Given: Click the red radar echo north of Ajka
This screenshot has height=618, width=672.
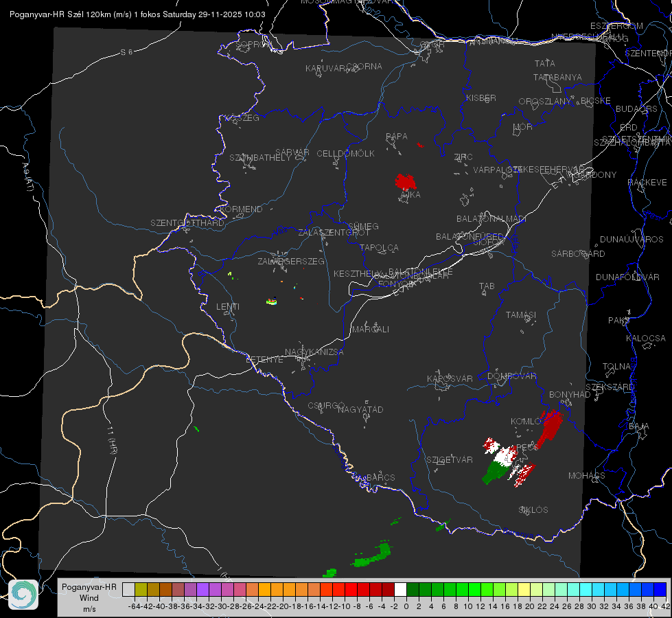Looking at the screenshot, I should click(406, 182).
